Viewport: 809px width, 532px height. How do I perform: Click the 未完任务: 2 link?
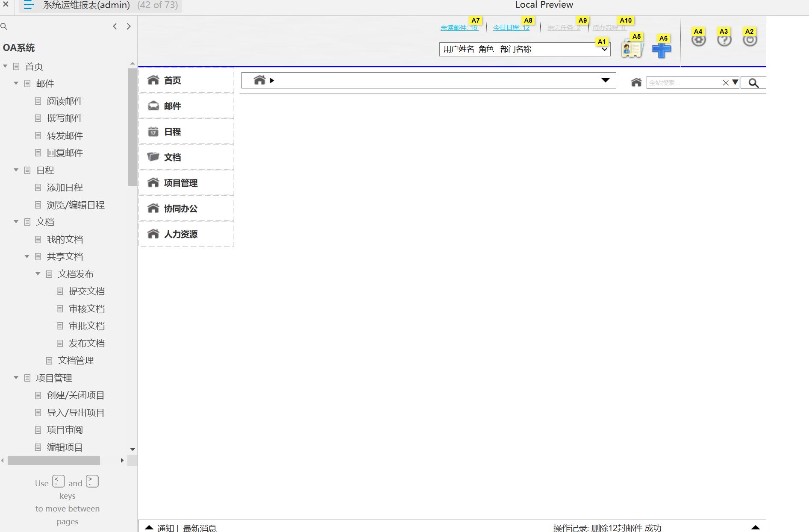[564, 28]
